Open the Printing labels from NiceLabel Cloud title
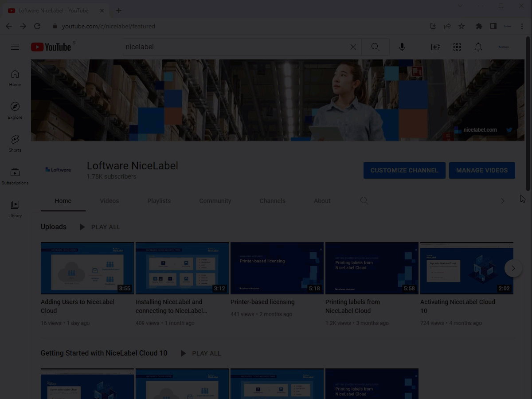 pos(352,306)
